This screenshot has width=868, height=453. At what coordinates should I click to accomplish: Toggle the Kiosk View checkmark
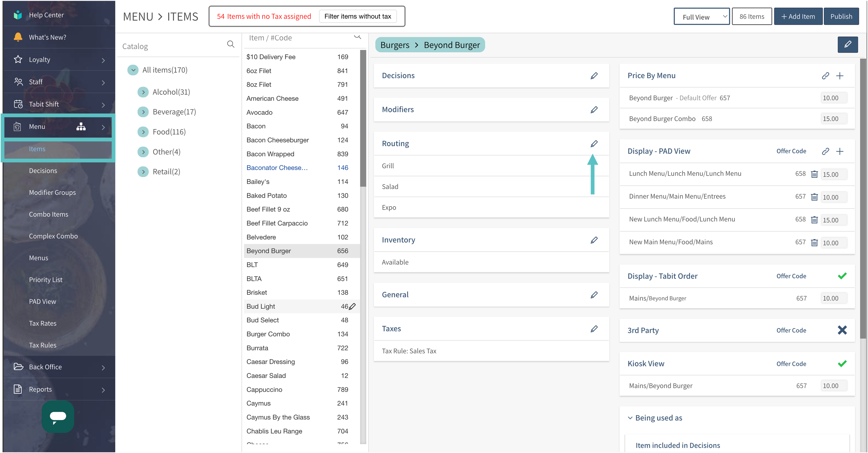(842, 363)
